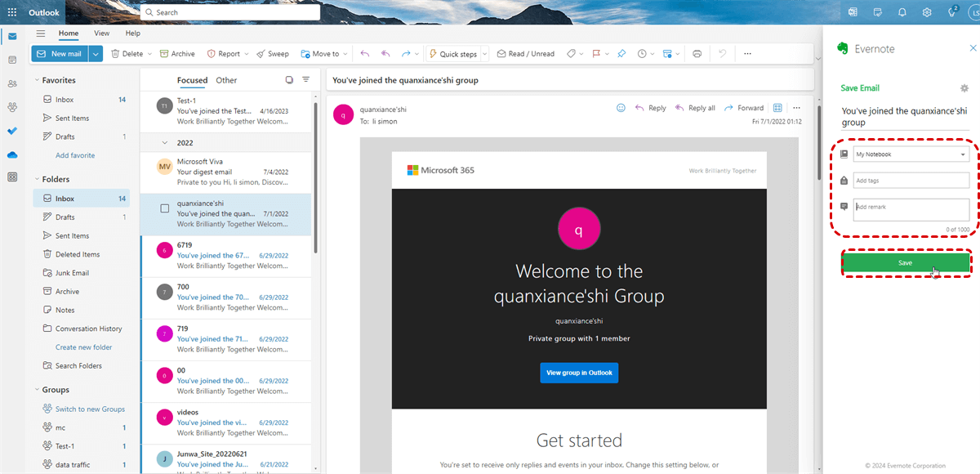Click the New mail button
This screenshot has height=474, width=980.
point(60,54)
